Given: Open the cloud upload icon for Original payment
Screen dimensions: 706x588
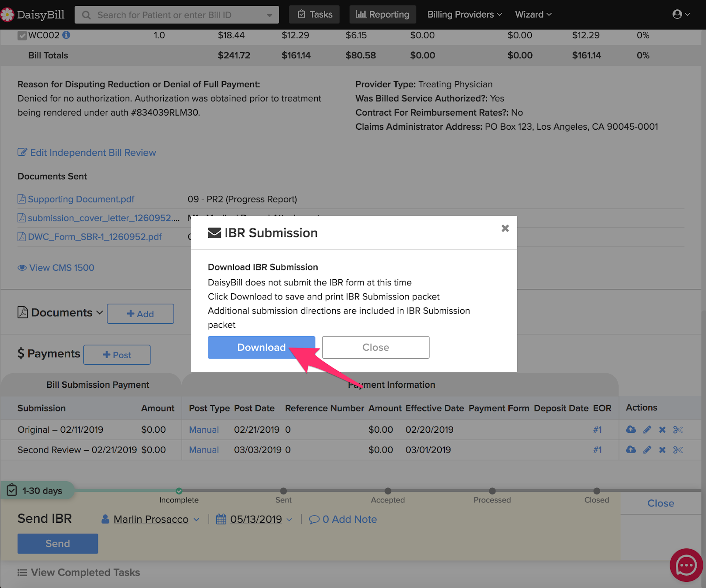Looking at the screenshot, I should click(x=631, y=429).
